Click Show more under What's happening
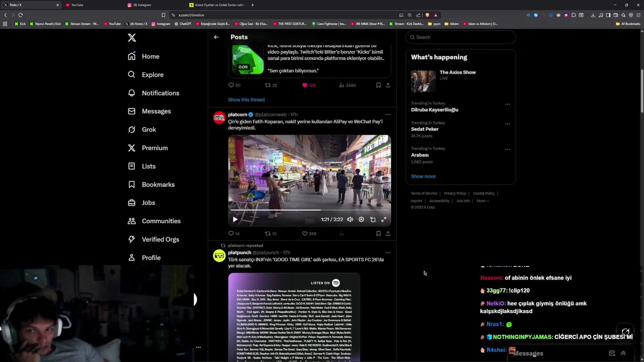 [423, 176]
